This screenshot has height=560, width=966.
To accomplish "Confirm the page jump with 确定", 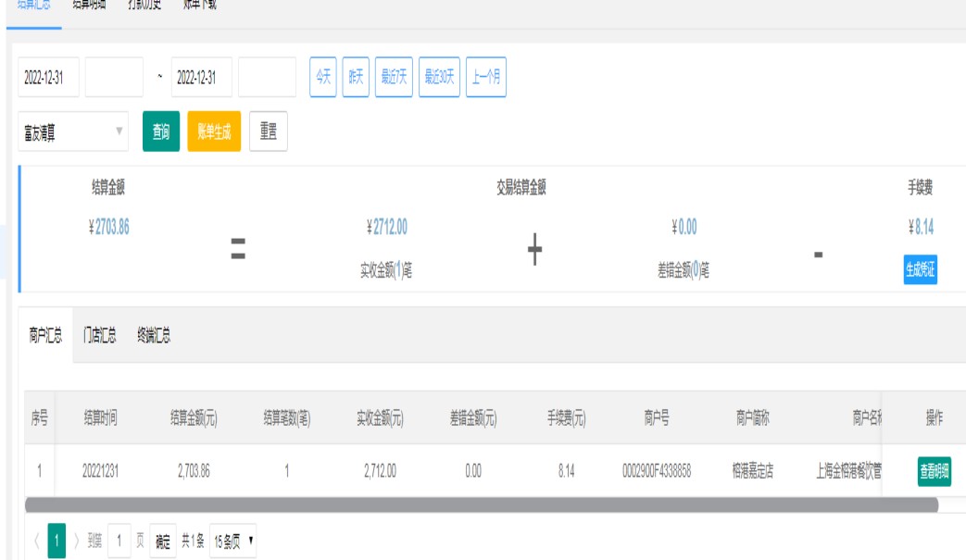I will pyautogui.click(x=162, y=541).
